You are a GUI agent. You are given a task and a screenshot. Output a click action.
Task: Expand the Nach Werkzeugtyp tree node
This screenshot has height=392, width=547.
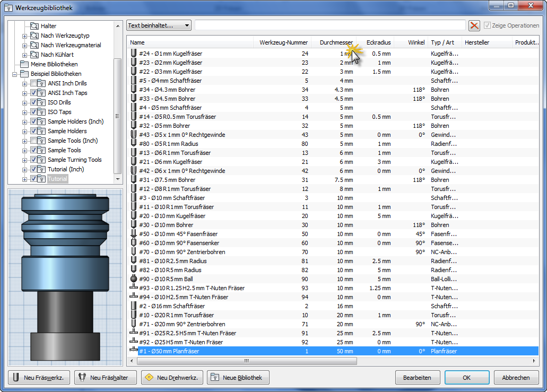(24, 36)
